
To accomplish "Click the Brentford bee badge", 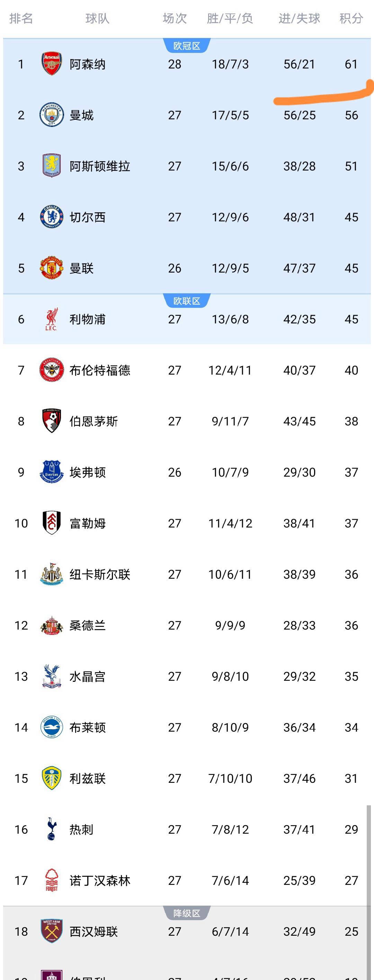I will pyautogui.click(x=51, y=370).
